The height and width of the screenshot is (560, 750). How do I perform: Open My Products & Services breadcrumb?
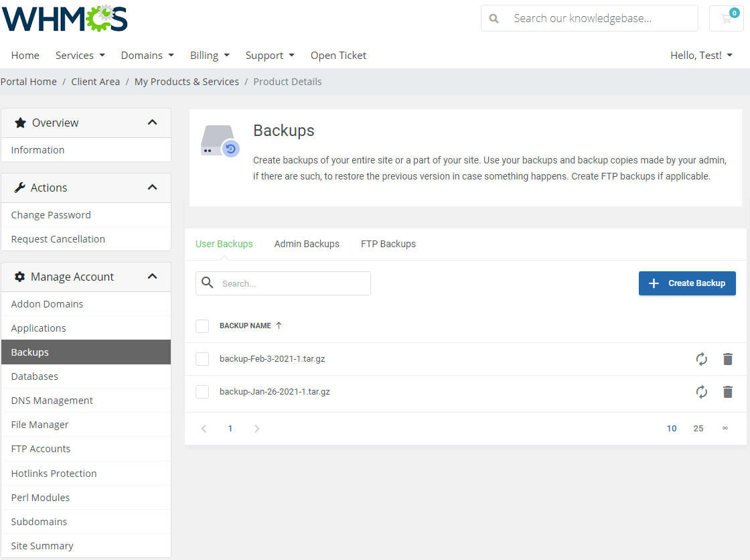pyautogui.click(x=187, y=82)
